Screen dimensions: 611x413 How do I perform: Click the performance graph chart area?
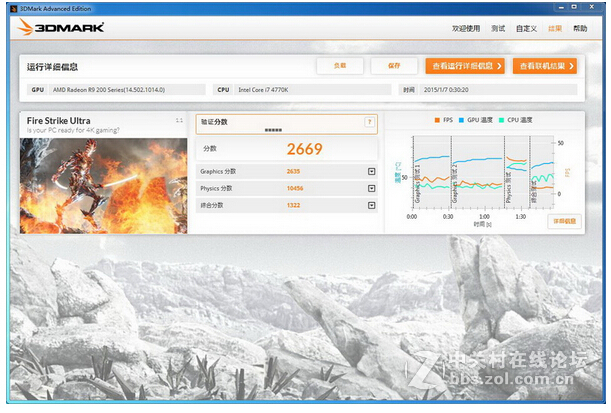483,173
